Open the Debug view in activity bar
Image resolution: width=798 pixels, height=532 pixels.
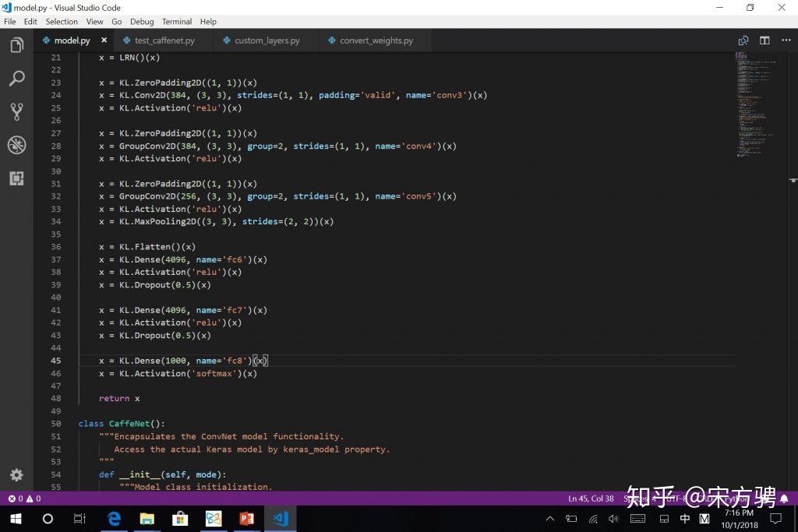(x=17, y=145)
